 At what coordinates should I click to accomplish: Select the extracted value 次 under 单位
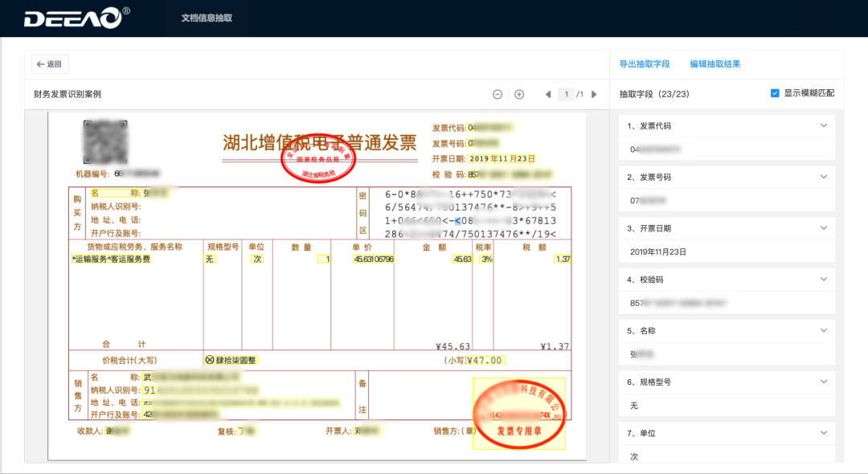634,457
